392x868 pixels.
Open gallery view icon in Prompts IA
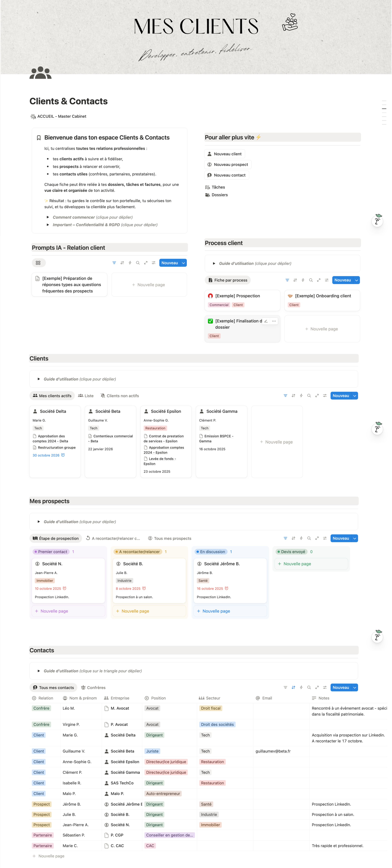[x=38, y=263]
